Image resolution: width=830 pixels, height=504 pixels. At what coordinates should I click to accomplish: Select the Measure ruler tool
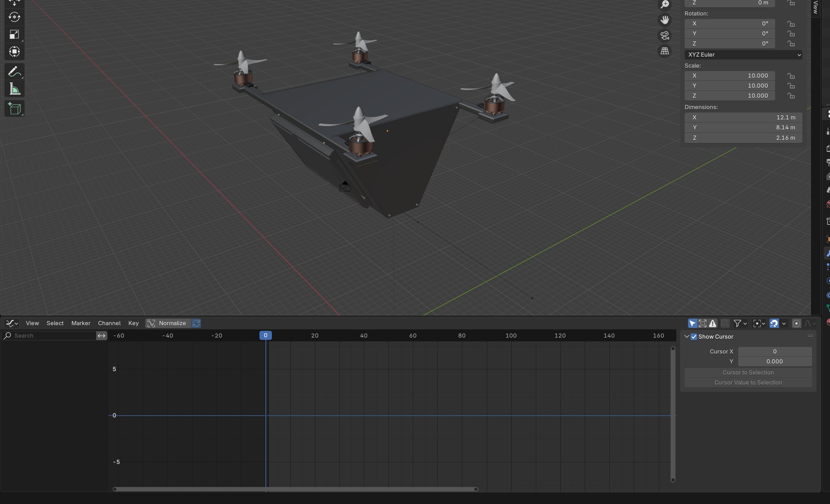[x=14, y=89]
